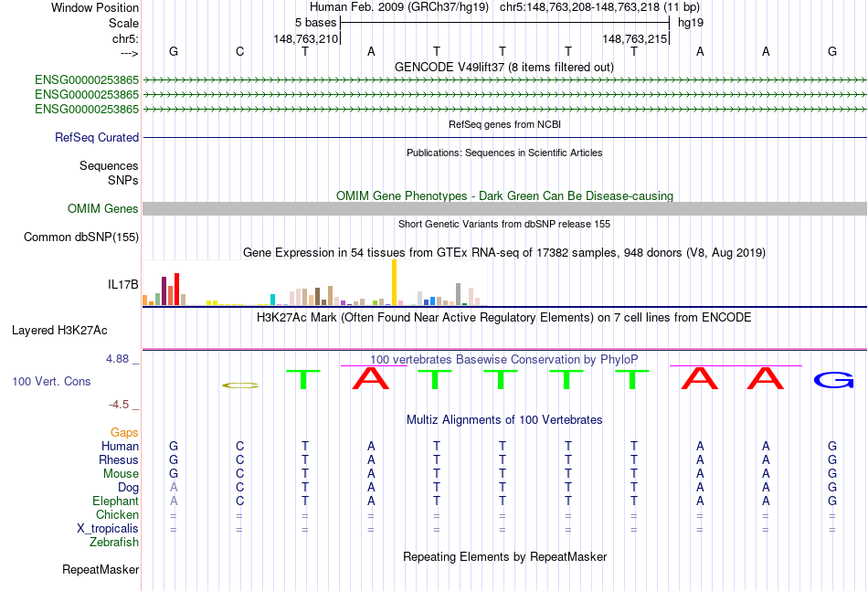Click the RefSeq genes from NCBI title
Viewport: 868px width, 591px height.
coord(504,124)
